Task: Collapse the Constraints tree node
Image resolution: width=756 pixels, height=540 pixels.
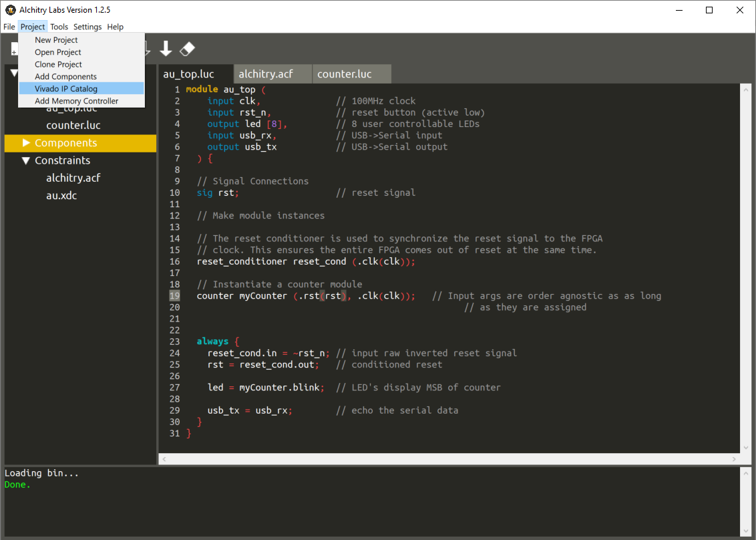Action: (26, 160)
